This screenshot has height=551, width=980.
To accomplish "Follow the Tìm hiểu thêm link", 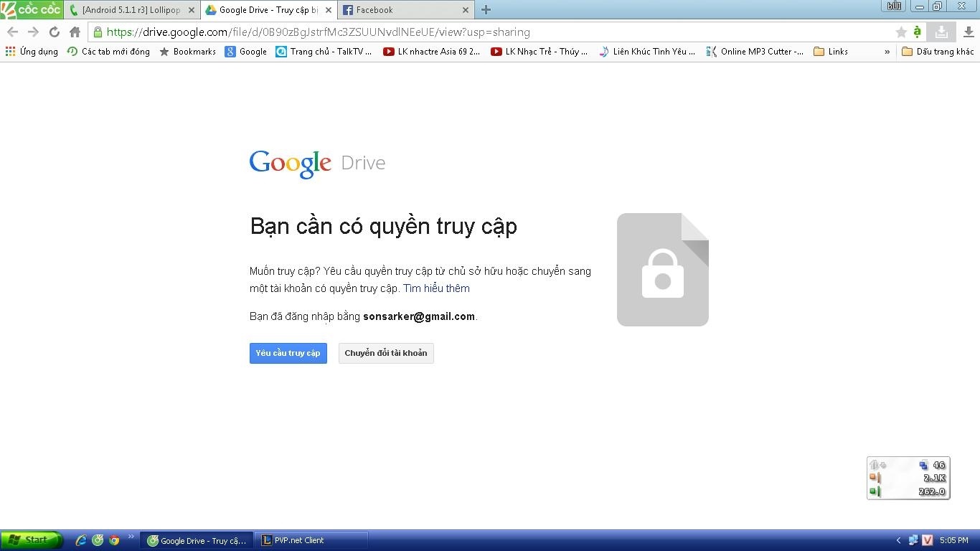I will pos(436,288).
